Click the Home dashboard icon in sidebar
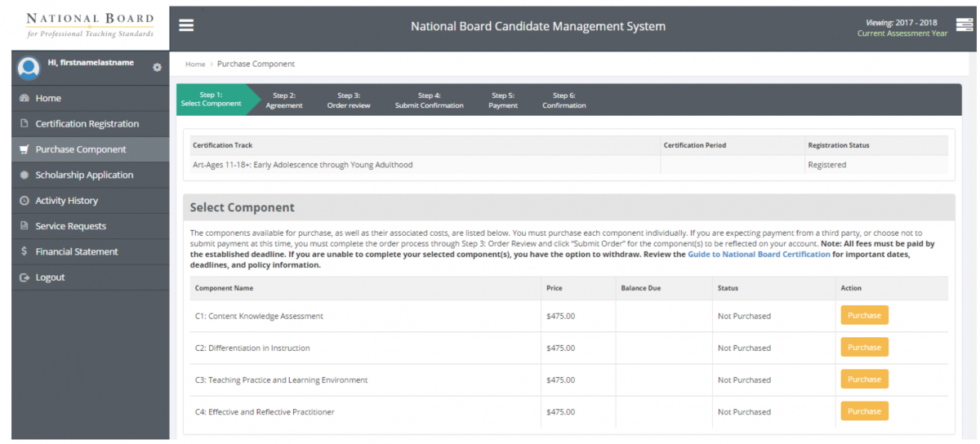This screenshot has height=444, width=980. [x=24, y=98]
